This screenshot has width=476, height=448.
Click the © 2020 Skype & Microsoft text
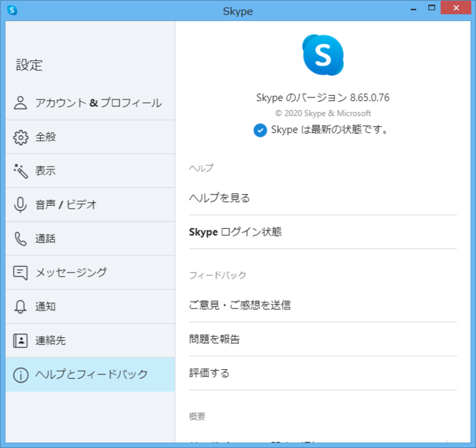coord(323,114)
